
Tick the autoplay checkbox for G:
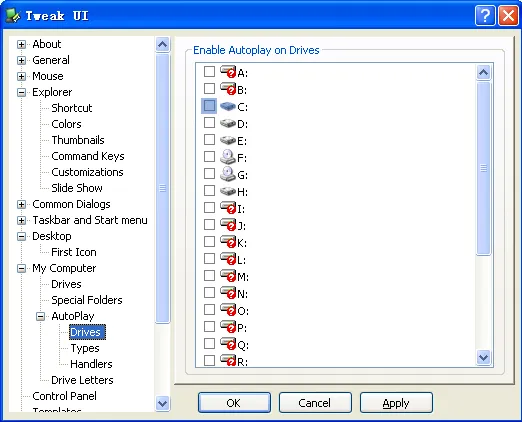pyautogui.click(x=209, y=173)
